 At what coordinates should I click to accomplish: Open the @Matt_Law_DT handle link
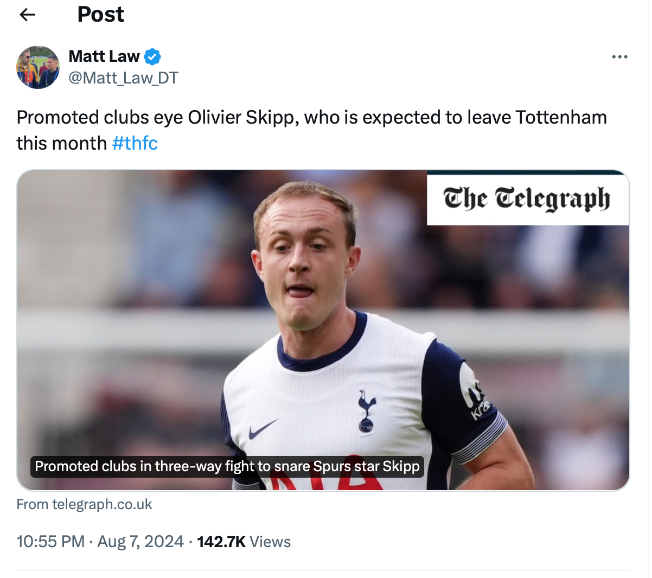point(123,78)
